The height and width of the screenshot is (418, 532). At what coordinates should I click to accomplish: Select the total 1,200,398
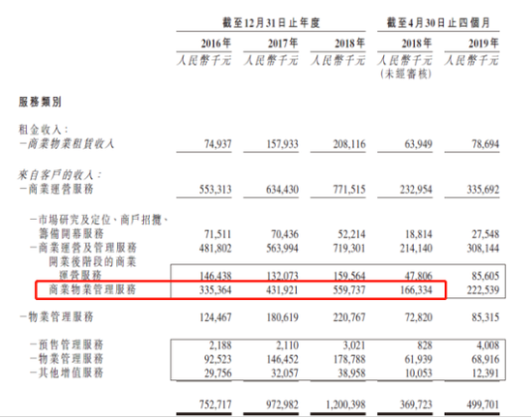[x=345, y=404]
